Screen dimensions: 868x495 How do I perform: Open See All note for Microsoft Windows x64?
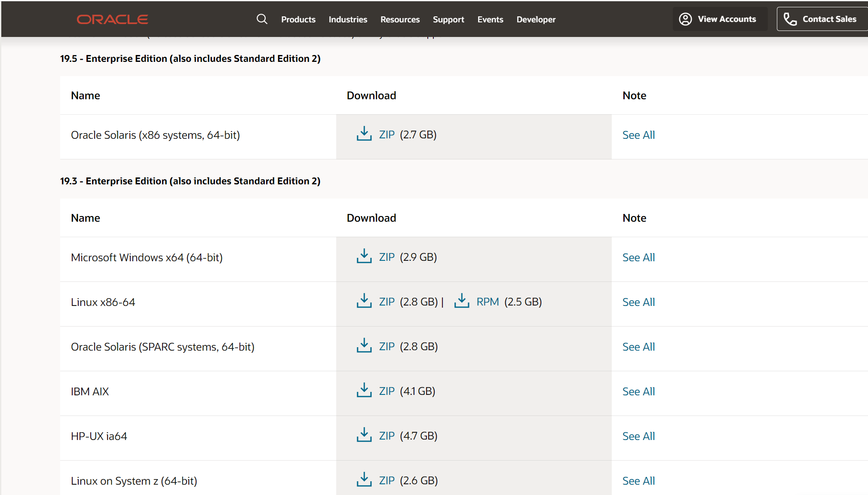tap(638, 257)
